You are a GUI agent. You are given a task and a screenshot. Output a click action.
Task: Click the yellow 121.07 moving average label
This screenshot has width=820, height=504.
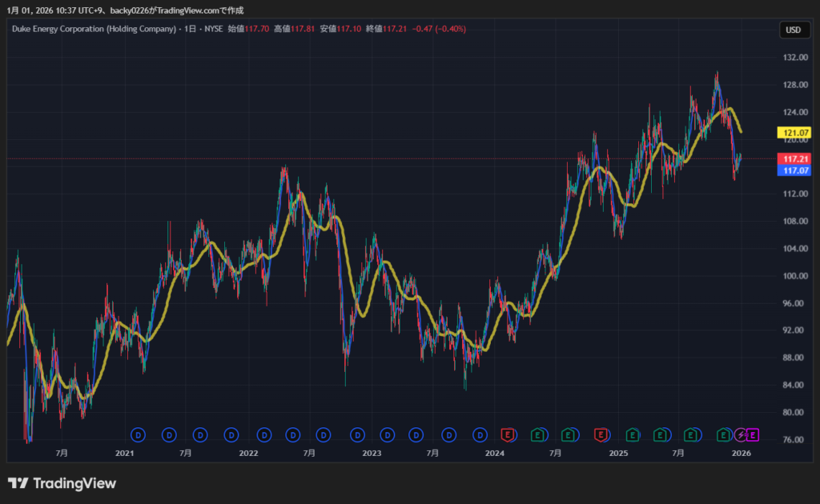[794, 133]
